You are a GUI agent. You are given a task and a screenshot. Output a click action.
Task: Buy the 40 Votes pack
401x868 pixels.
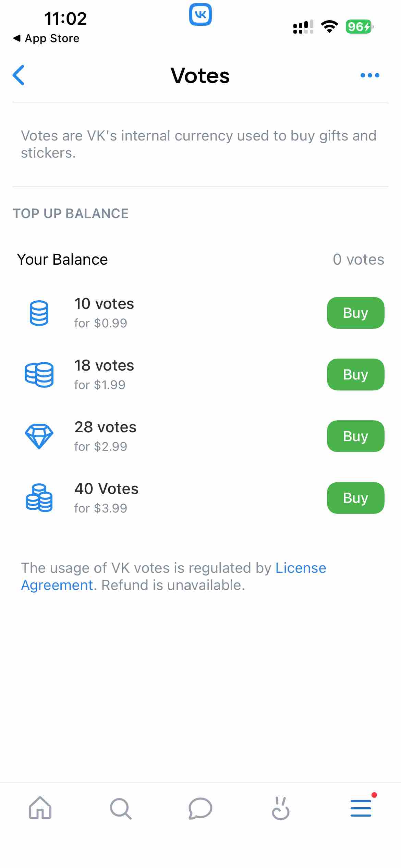355,498
